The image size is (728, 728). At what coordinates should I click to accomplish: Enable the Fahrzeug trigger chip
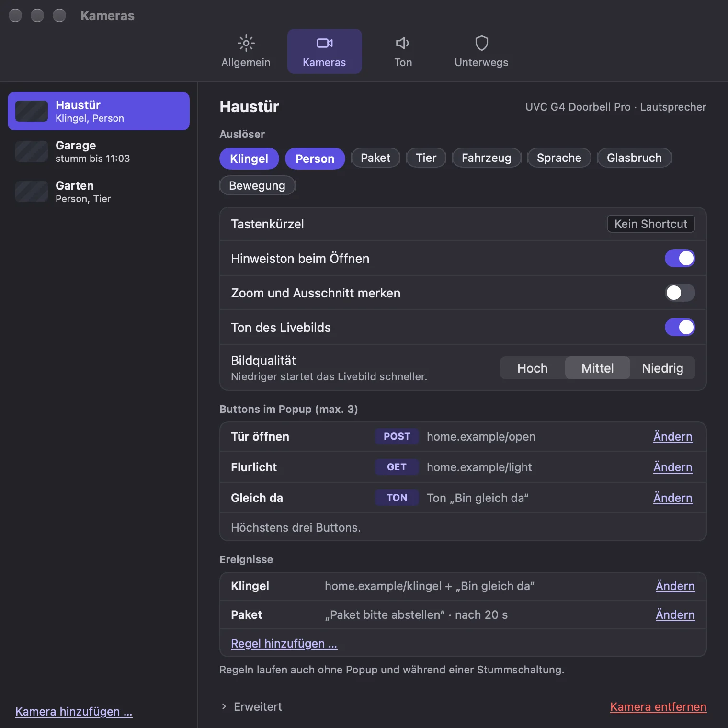[x=487, y=158]
